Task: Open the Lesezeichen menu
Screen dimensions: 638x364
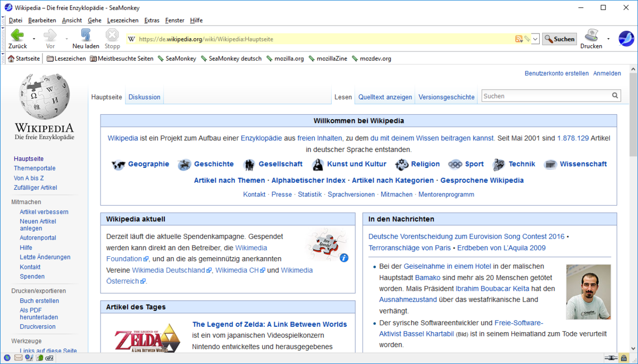Action: (123, 20)
